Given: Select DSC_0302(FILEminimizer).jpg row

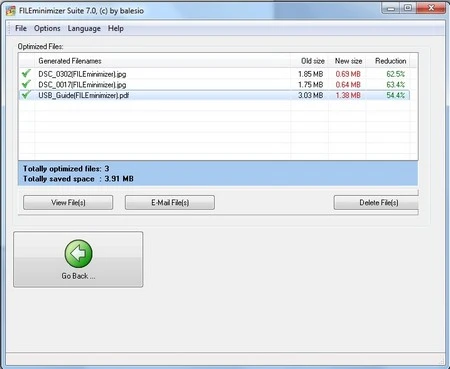Looking at the screenshot, I should click(214, 74).
